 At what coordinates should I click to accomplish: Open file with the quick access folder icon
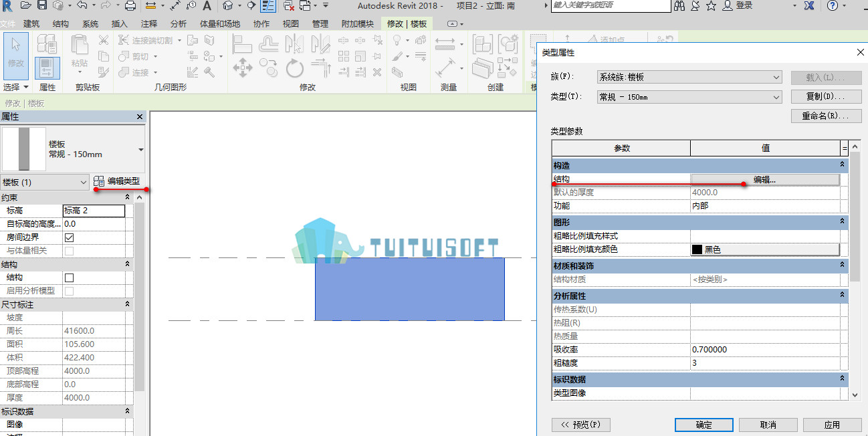(x=26, y=5)
